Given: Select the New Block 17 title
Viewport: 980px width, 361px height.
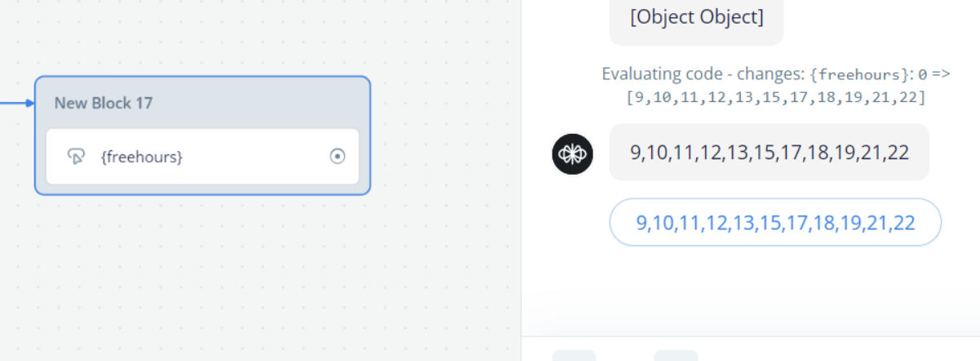Looking at the screenshot, I should [104, 103].
